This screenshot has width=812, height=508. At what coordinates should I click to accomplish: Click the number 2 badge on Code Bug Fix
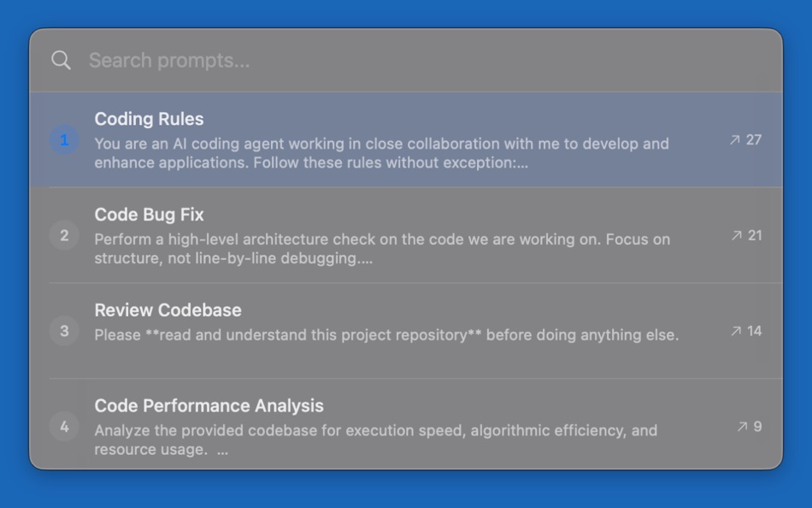pyautogui.click(x=63, y=235)
